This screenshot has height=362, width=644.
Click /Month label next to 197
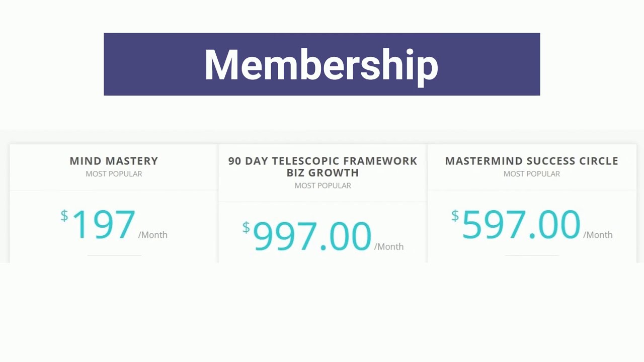pyautogui.click(x=153, y=235)
